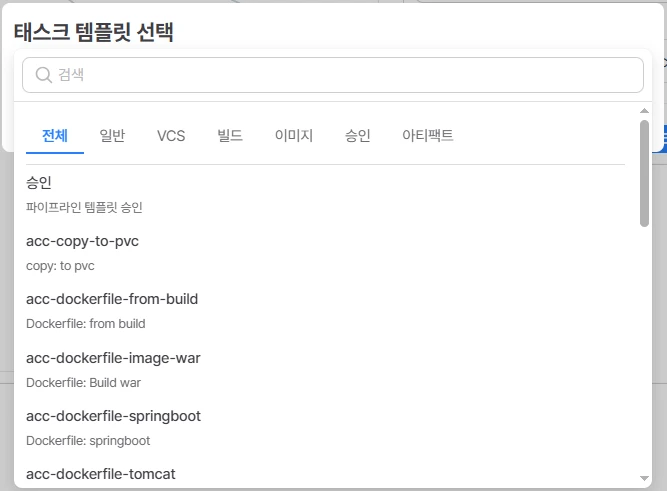Click the 파이프라인 템플릿 승인 description

pos(84,207)
